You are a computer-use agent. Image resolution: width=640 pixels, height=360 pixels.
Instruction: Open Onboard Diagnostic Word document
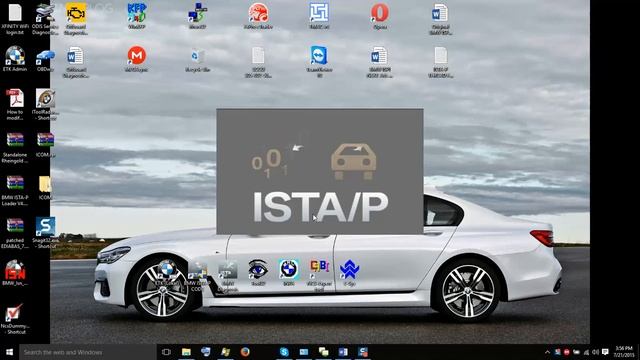(x=76, y=62)
